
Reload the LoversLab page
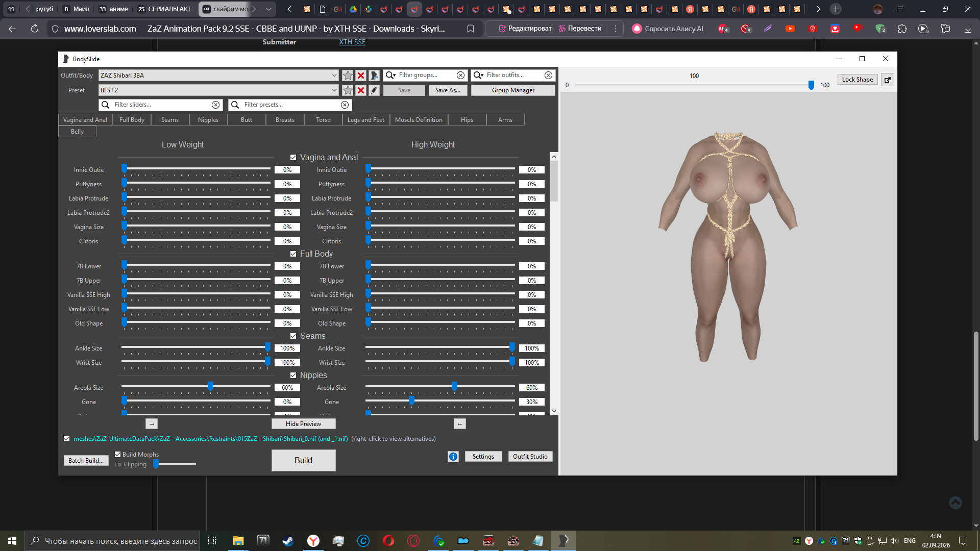tap(35, 29)
